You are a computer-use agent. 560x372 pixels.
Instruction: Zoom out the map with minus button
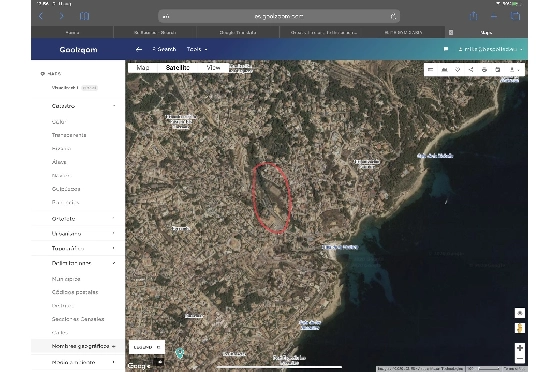tap(520, 358)
